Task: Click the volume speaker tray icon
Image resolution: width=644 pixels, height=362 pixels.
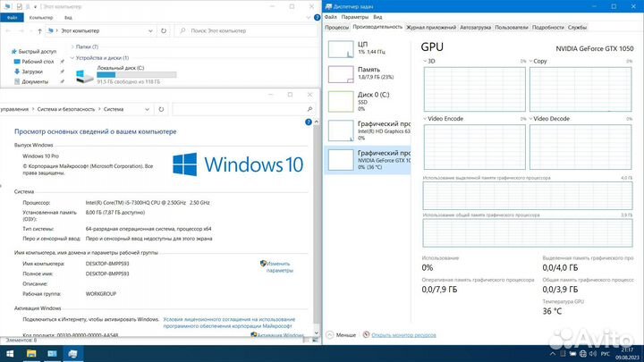Action: tap(593, 354)
